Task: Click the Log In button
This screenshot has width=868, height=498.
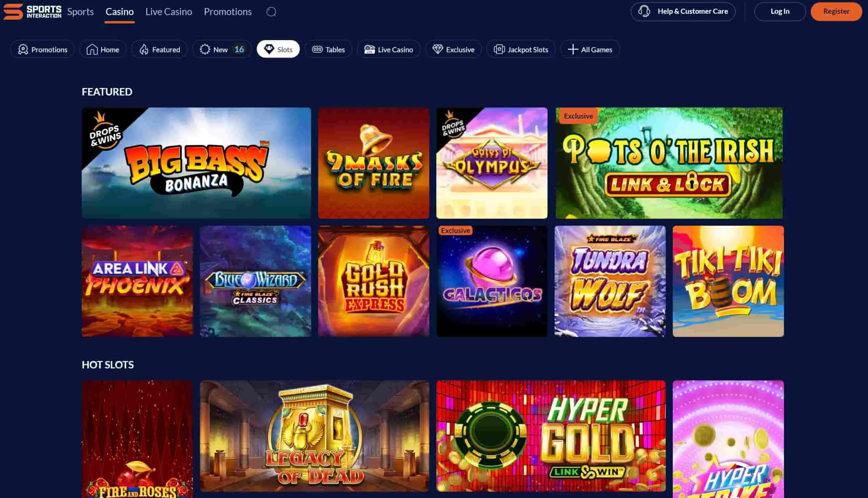Action: pyautogui.click(x=780, y=12)
